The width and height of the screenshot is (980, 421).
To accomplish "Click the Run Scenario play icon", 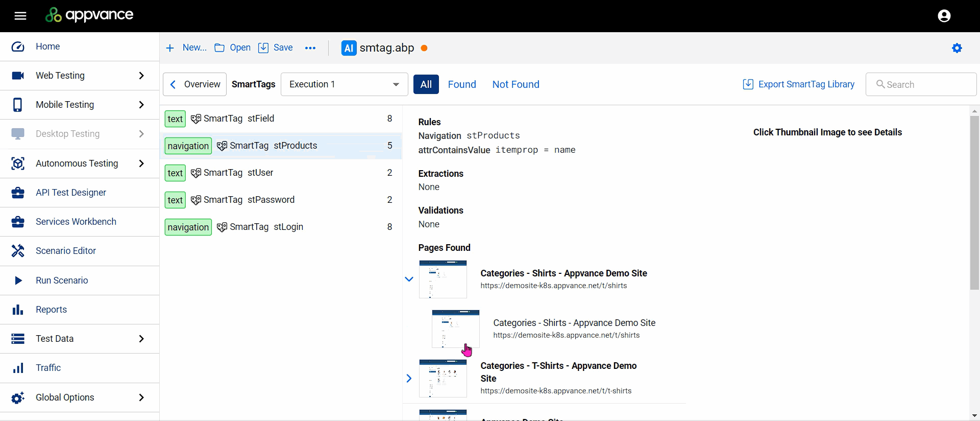I will click(18, 280).
